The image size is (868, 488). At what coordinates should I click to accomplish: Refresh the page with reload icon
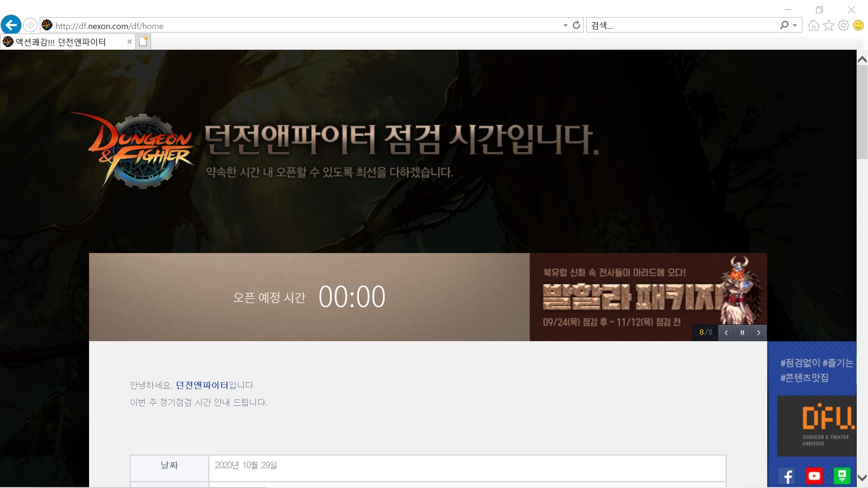point(576,25)
